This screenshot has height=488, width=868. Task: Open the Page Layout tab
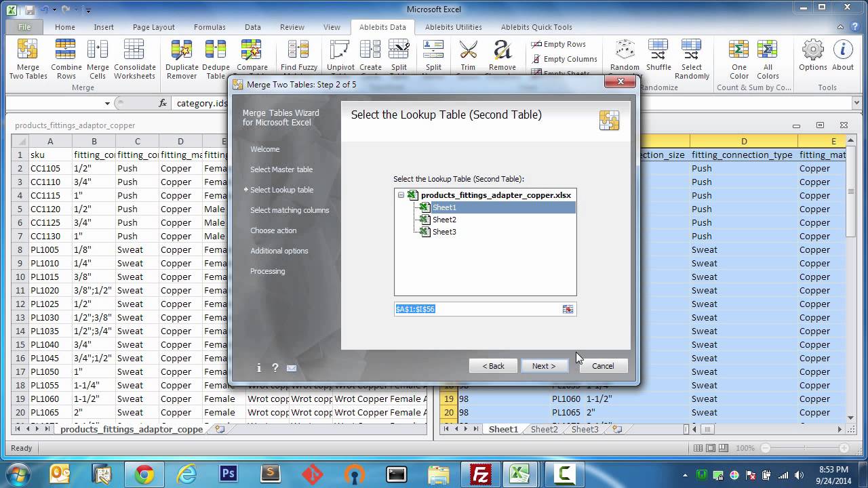tap(154, 27)
